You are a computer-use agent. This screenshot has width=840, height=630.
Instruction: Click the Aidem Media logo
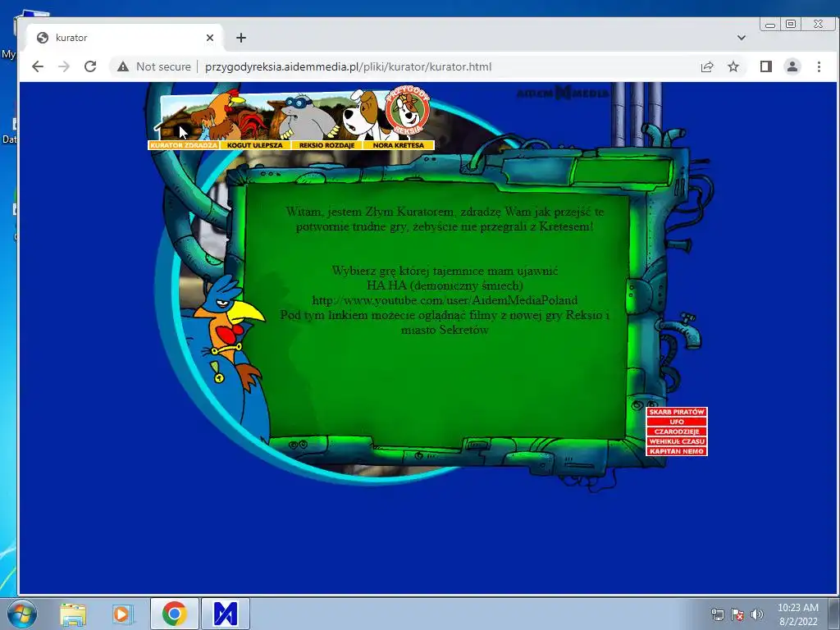click(563, 93)
